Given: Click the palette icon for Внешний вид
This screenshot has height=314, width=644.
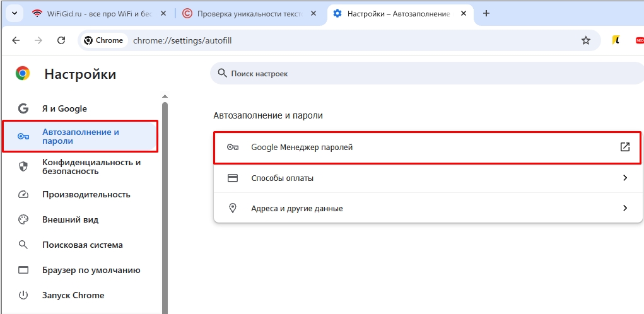Looking at the screenshot, I should [23, 219].
